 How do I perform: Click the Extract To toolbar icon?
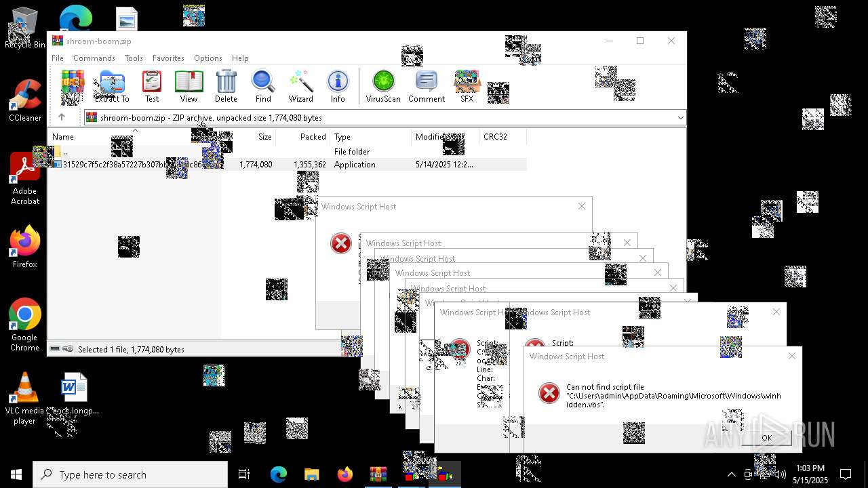(x=112, y=86)
